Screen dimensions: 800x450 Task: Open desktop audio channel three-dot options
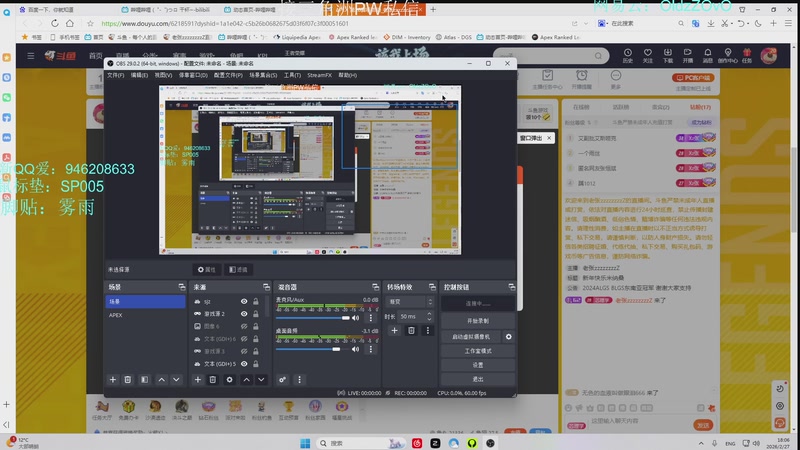click(371, 349)
